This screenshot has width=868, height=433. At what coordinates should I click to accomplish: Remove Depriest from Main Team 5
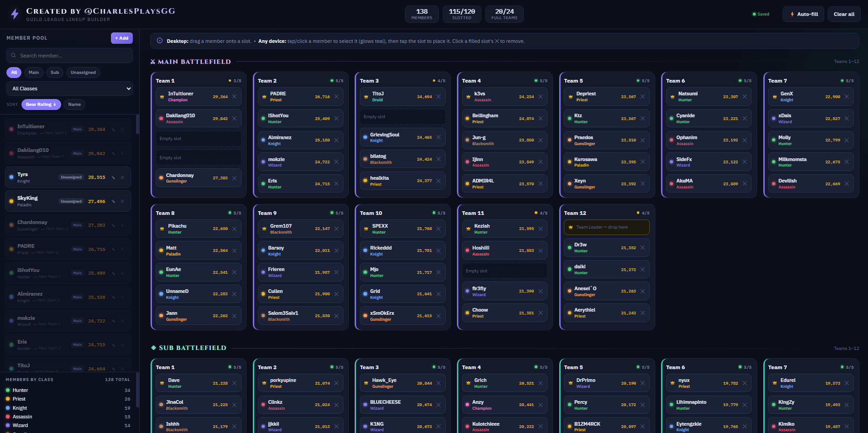(x=642, y=97)
